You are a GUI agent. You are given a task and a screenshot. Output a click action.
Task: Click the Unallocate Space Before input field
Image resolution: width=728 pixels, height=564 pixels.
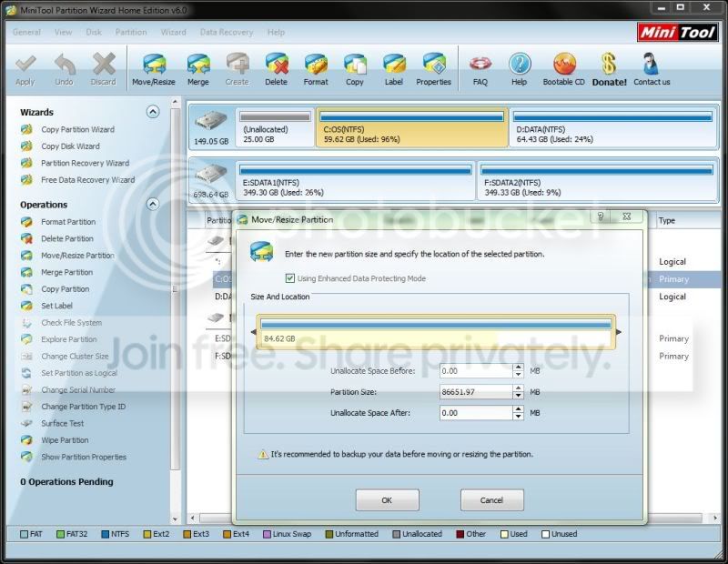pos(476,371)
